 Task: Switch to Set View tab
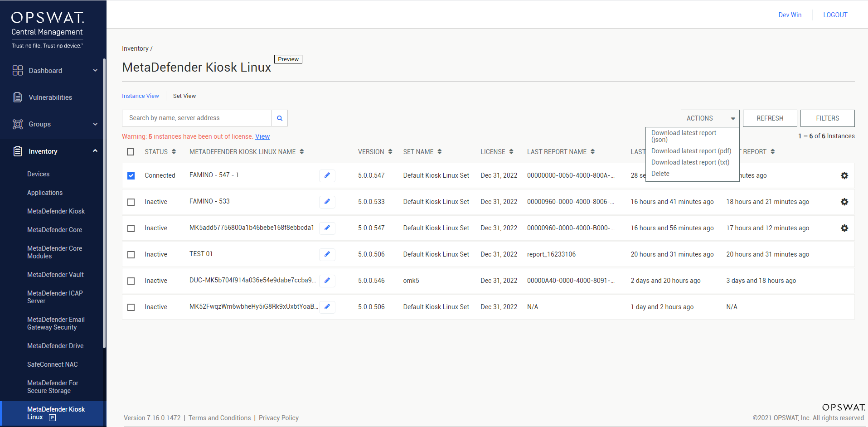click(184, 96)
